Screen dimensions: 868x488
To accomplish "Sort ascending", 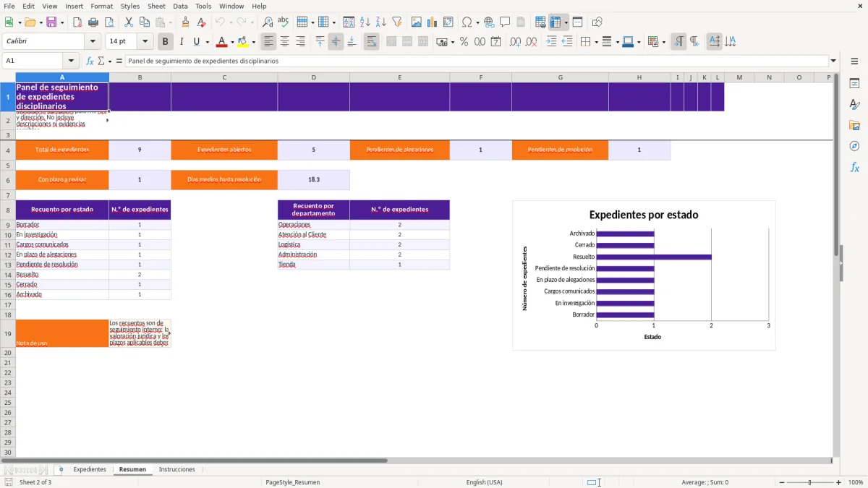I will coord(365,22).
